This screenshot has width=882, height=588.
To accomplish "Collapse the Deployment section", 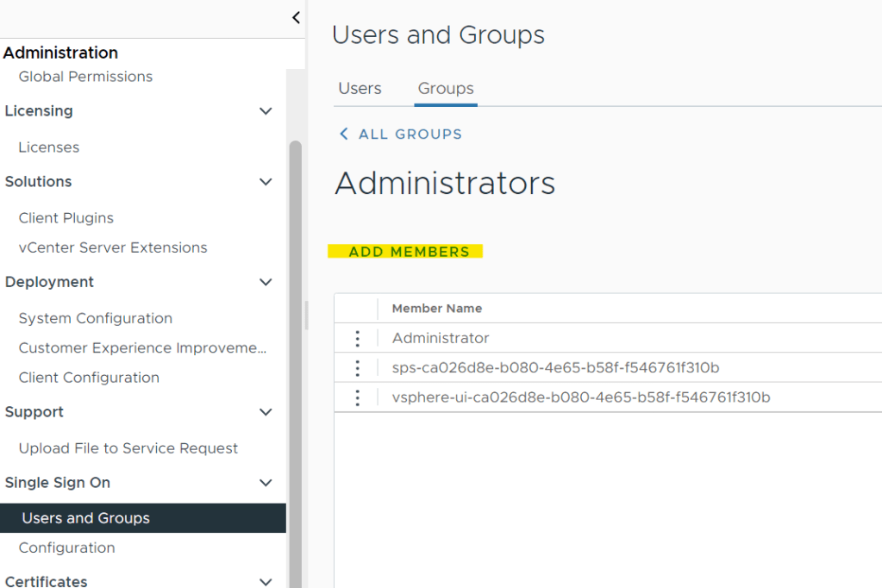I will tap(266, 282).
